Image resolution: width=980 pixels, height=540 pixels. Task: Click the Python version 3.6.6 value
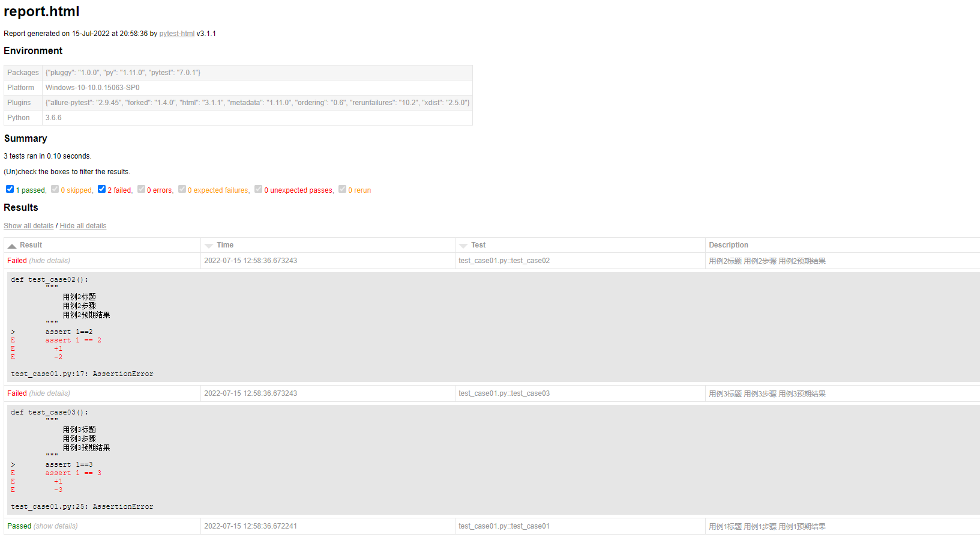coord(53,118)
